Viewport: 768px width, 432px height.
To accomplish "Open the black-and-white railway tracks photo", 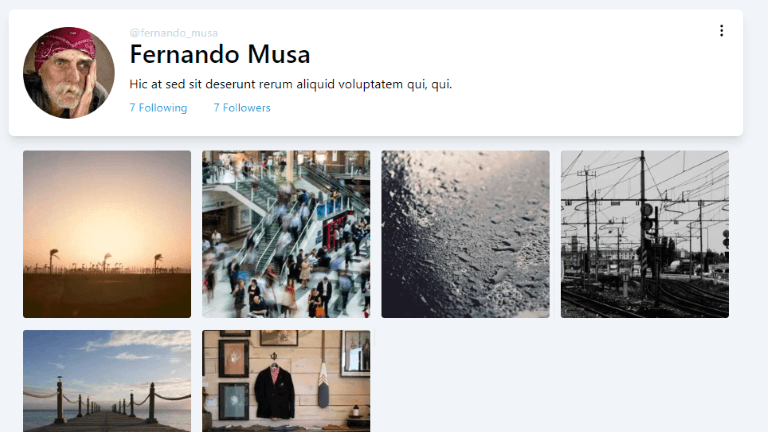I will (645, 234).
